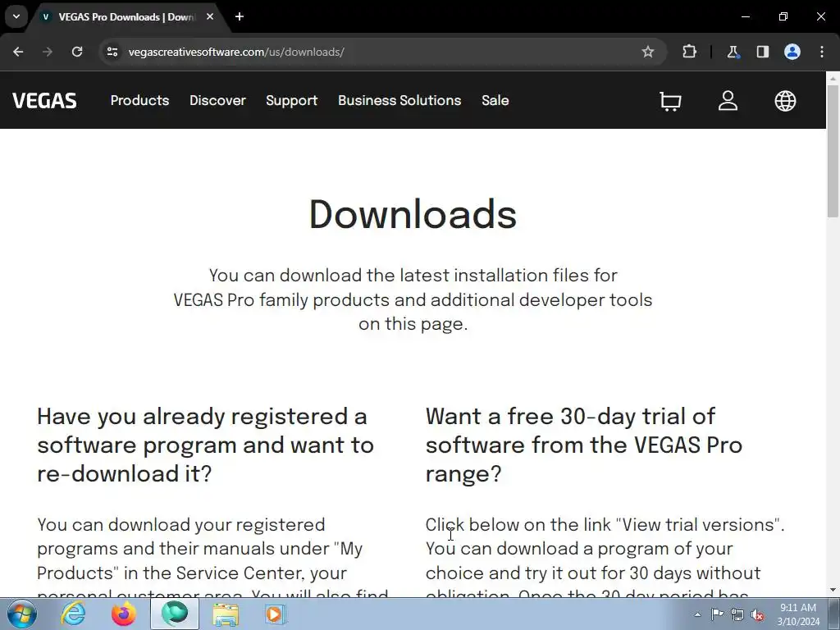This screenshot has height=630, width=840.
Task: Launch Firefox from taskbar
Action: coord(124,614)
